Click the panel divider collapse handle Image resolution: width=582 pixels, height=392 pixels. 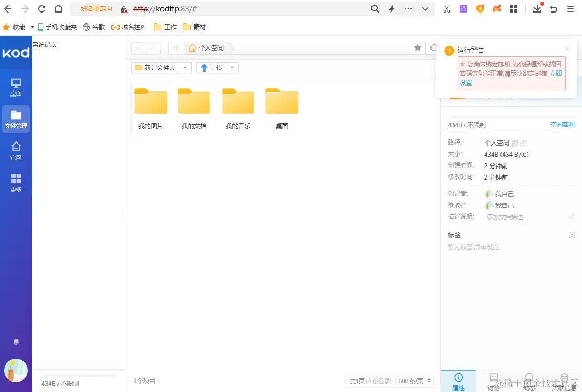124,214
